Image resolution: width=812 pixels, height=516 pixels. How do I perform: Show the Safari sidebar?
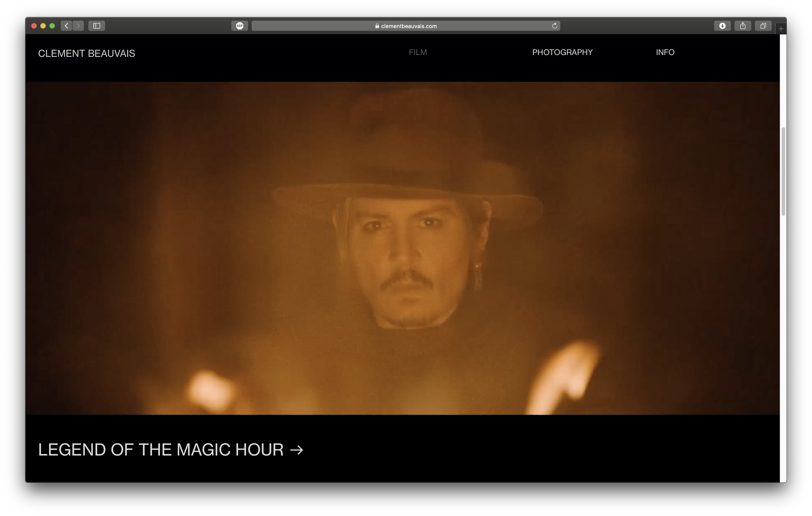[97, 26]
